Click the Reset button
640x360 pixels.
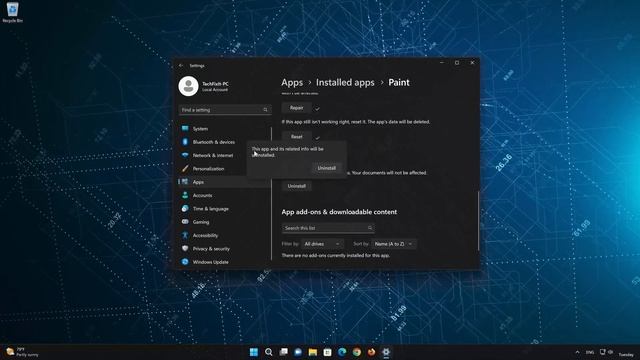tap(297, 137)
